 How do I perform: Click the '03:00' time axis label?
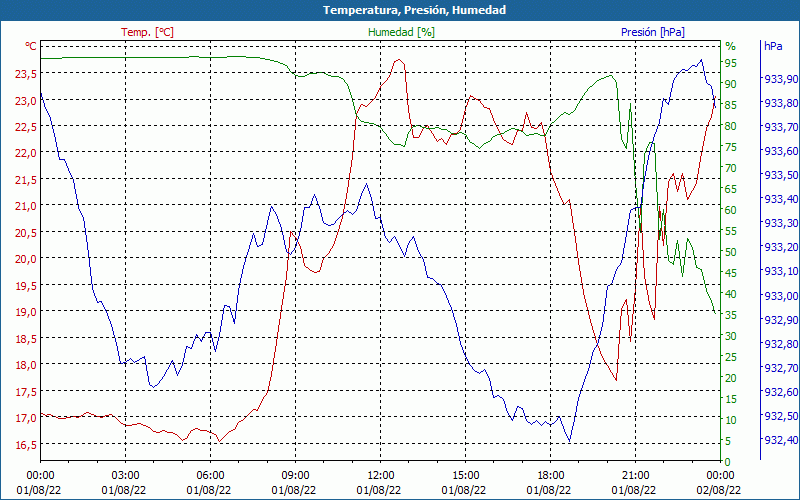(x=125, y=476)
